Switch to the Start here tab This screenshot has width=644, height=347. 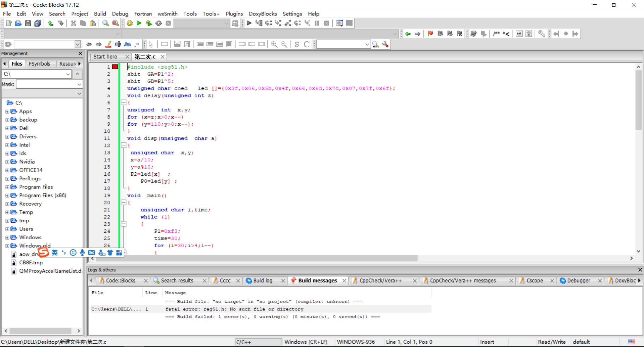click(105, 57)
